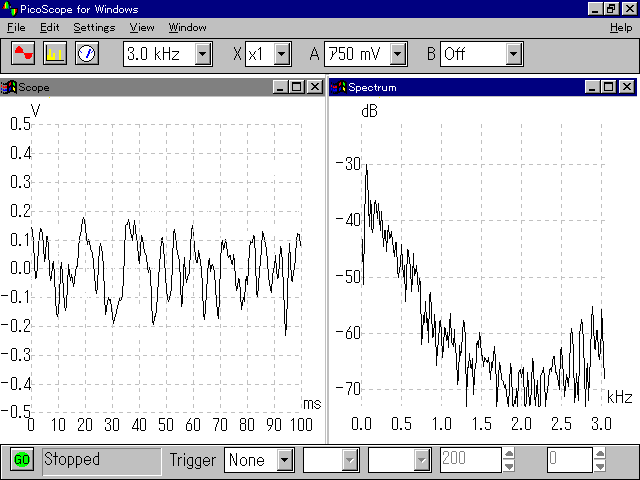Open the first disabled trigger dropdown after None
Screen dimensions: 640x480
pos(350,460)
